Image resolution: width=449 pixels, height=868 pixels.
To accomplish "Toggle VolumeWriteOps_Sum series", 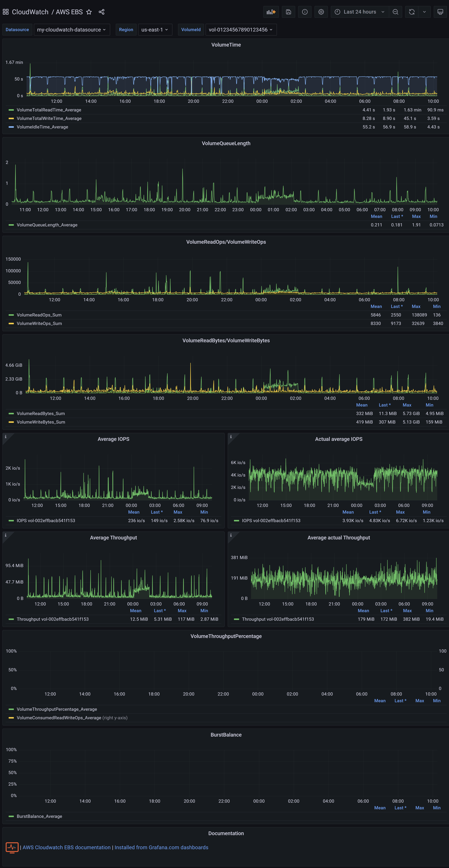I will click(x=39, y=324).
